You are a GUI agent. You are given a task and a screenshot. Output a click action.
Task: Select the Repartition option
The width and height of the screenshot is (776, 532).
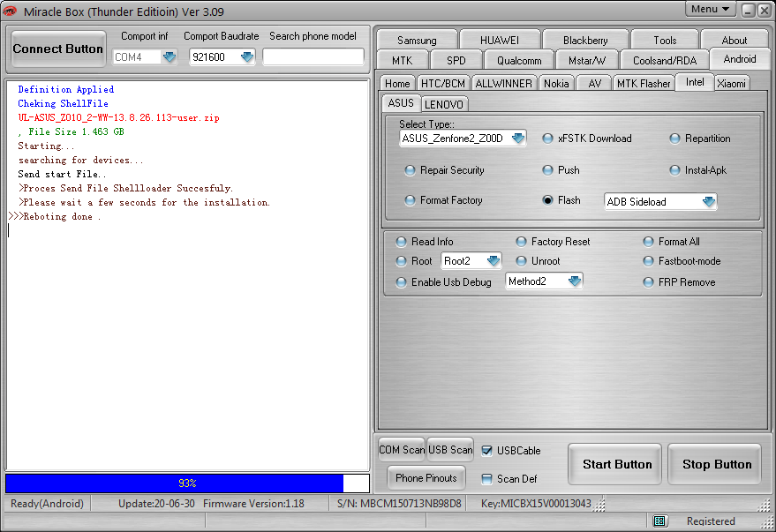674,139
